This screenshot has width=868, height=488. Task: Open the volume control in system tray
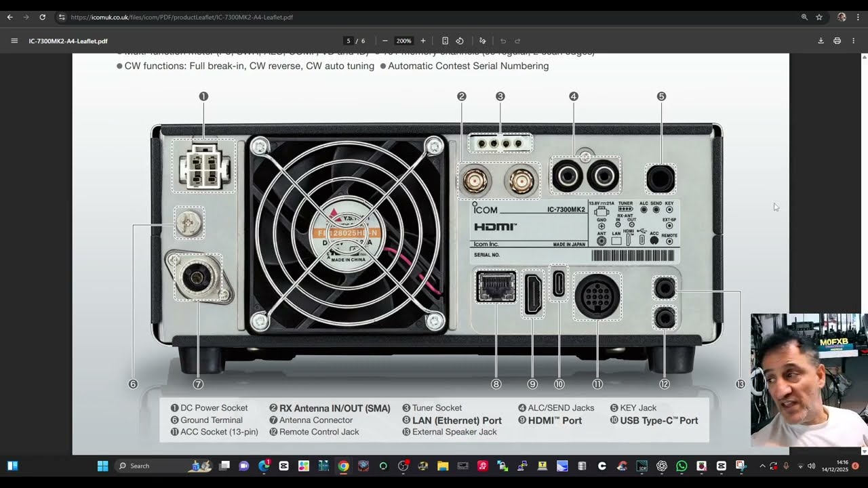pos(812,466)
